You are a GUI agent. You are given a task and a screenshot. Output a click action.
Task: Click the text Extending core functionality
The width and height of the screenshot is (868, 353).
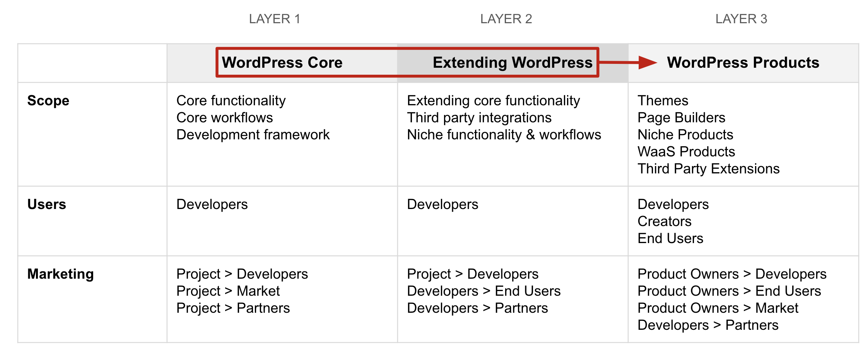(494, 101)
